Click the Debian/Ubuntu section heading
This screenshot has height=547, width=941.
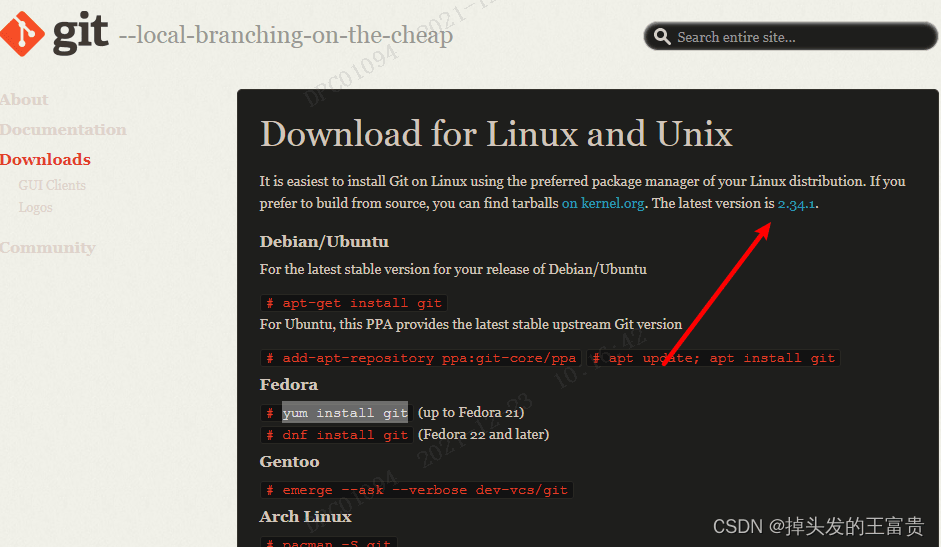click(x=324, y=242)
